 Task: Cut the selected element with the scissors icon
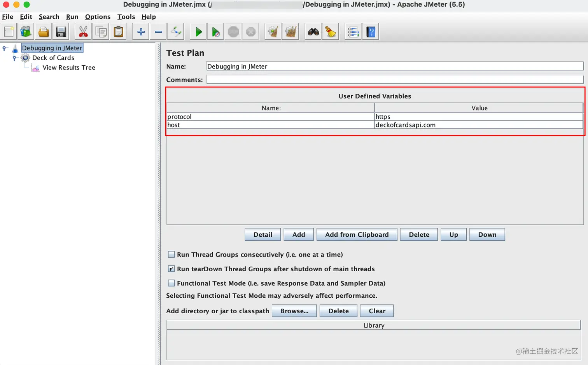point(83,32)
